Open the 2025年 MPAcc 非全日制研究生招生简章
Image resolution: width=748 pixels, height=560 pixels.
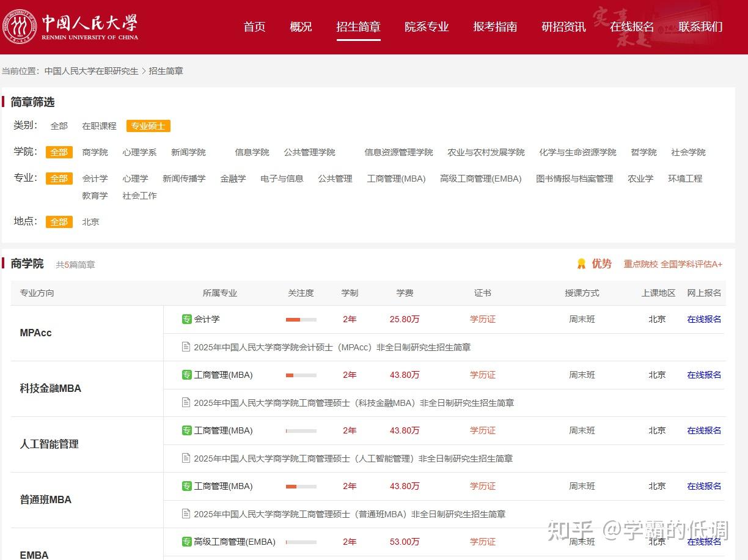coord(332,347)
